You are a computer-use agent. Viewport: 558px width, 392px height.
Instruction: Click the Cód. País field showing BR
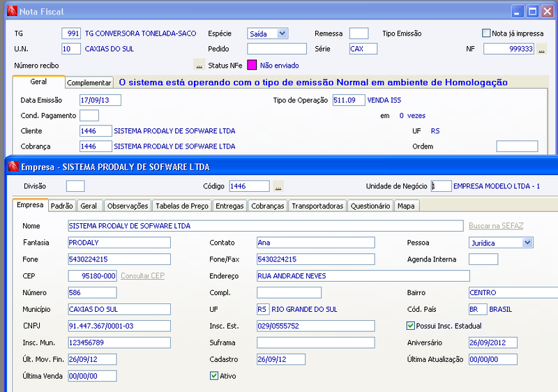click(x=478, y=309)
